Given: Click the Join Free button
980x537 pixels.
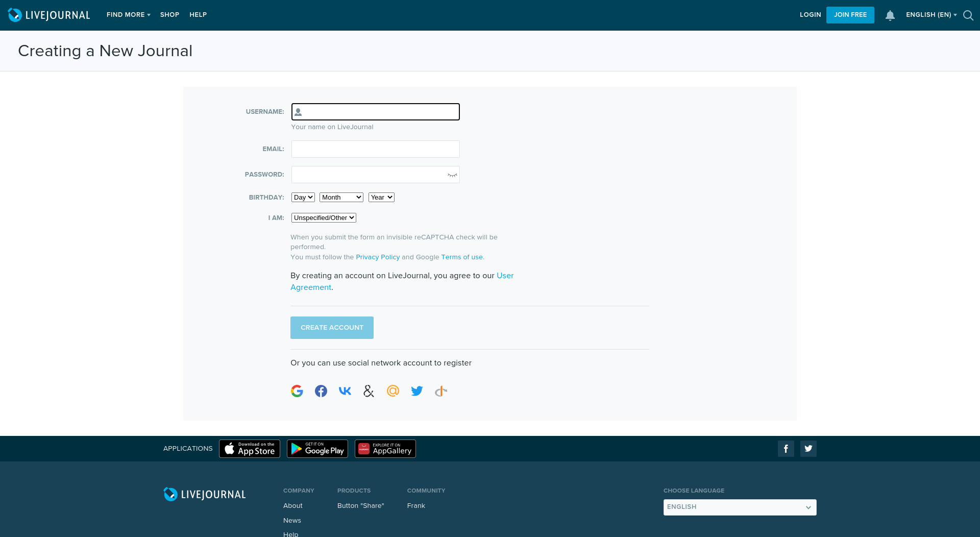Looking at the screenshot, I should click(x=850, y=15).
